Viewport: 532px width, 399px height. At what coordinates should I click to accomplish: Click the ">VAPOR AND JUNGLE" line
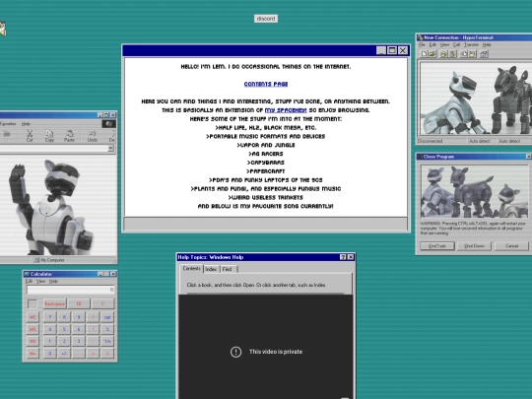(x=266, y=145)
